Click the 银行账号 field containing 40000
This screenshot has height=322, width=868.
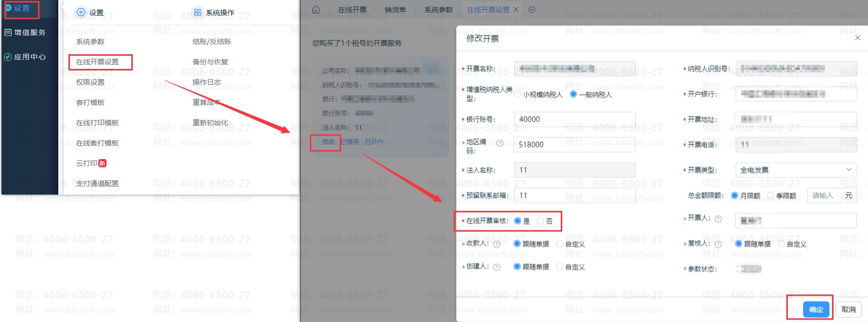[x=574, y=119]
